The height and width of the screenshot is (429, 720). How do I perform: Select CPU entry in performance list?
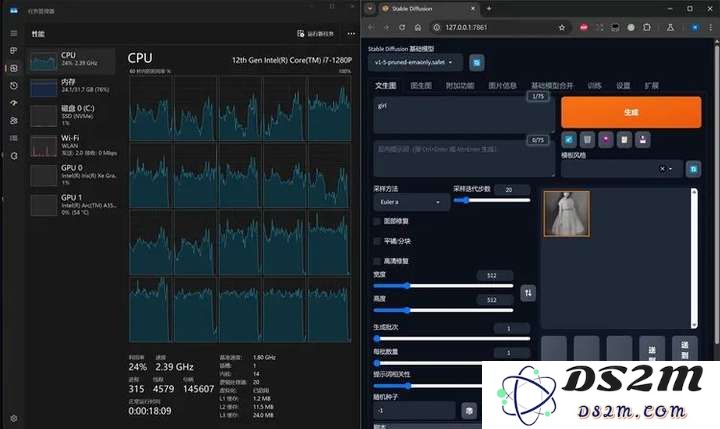72,61
